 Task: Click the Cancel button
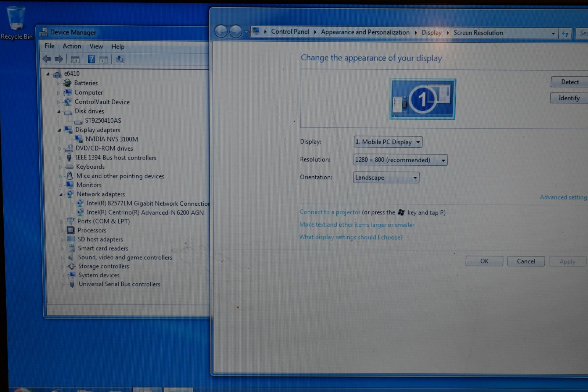coord(526,261)
